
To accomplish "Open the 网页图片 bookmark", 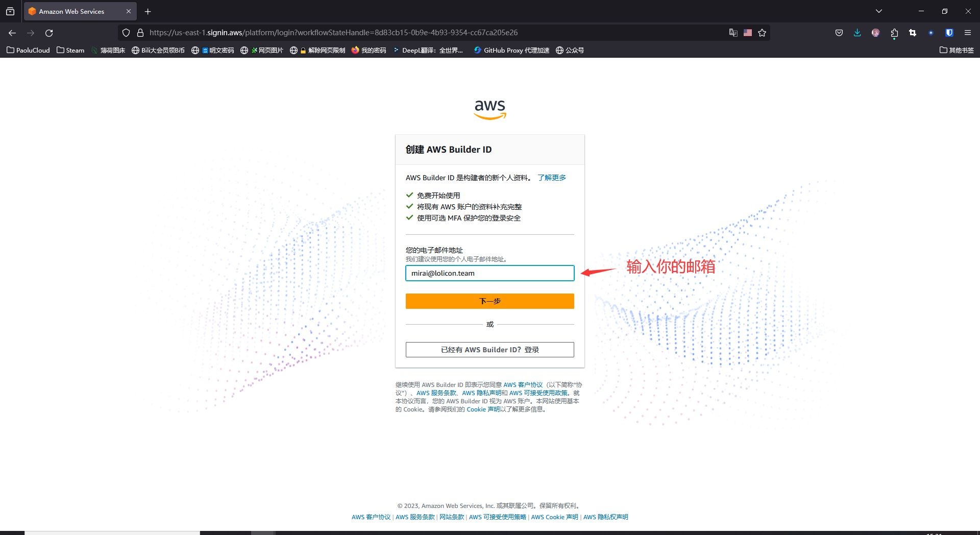I will click(262, 50).
